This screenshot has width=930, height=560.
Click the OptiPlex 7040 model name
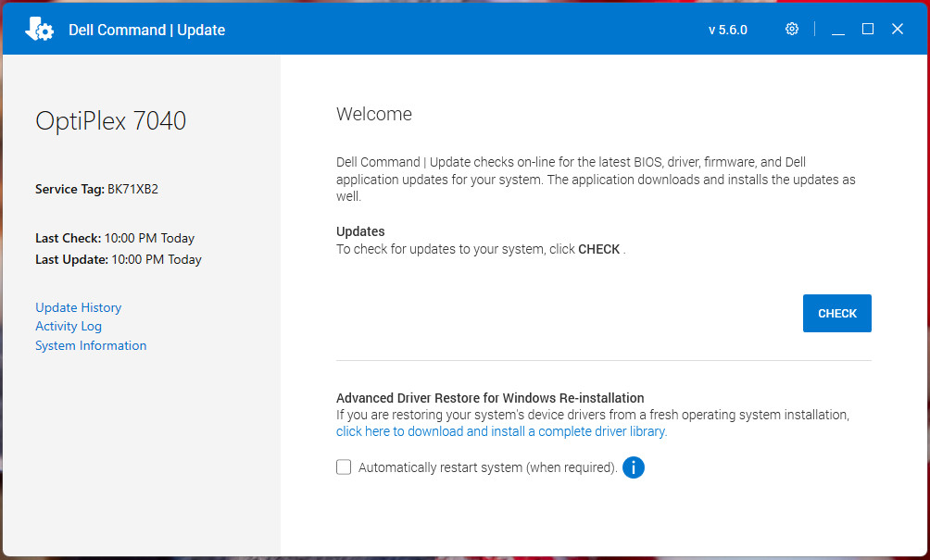coord(111,121)
